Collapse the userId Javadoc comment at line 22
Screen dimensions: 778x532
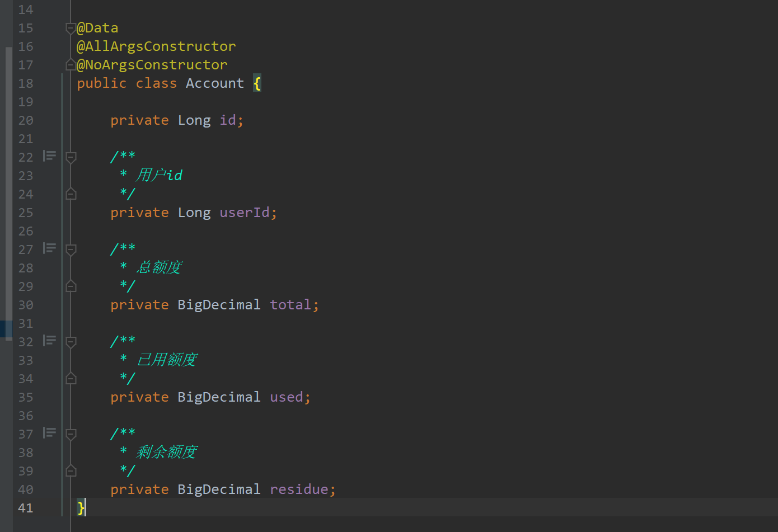pyautogui.click(x=71, y=157)
